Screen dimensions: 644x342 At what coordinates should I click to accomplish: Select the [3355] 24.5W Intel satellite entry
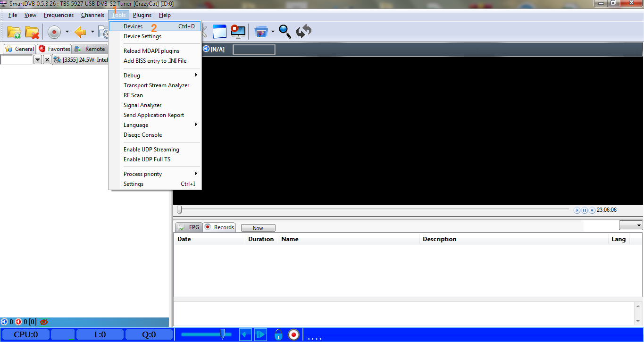[81, 60]
